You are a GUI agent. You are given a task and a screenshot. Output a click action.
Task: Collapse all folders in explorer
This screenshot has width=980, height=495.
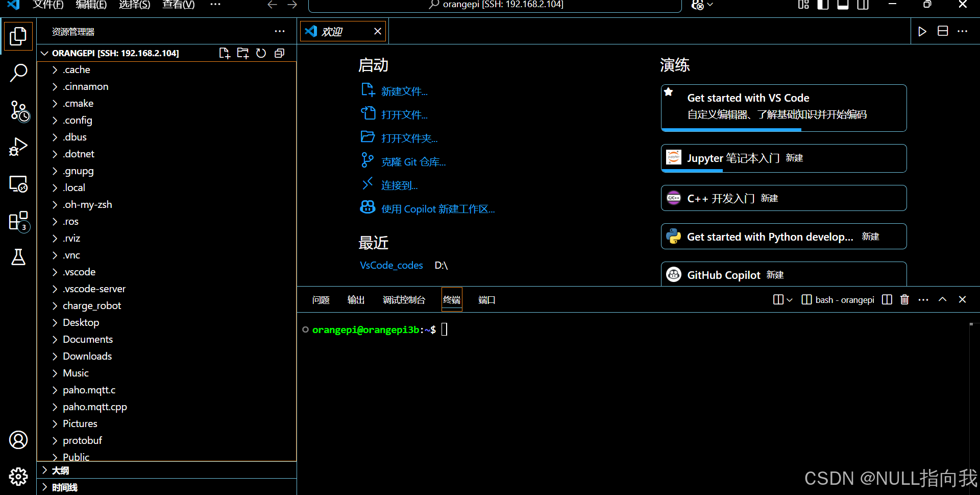click(x=279, y=53)
